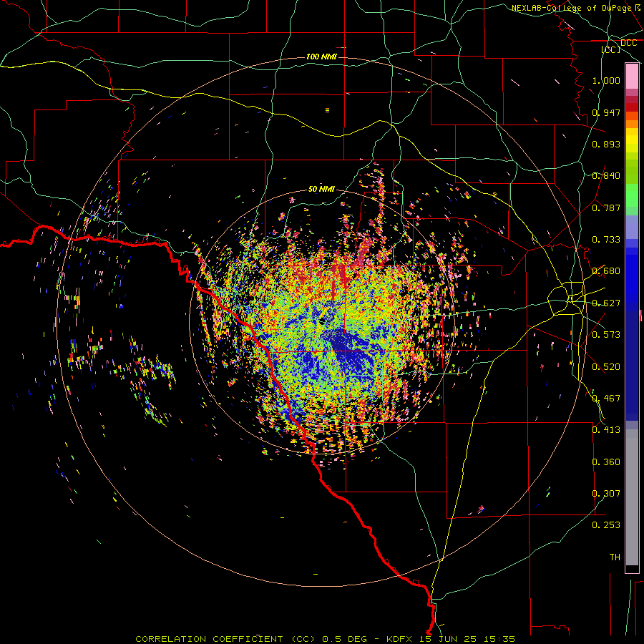This screenshot has height=644, width=644.
Task: Click the 0.307 legend value
Action: point(606,494)
